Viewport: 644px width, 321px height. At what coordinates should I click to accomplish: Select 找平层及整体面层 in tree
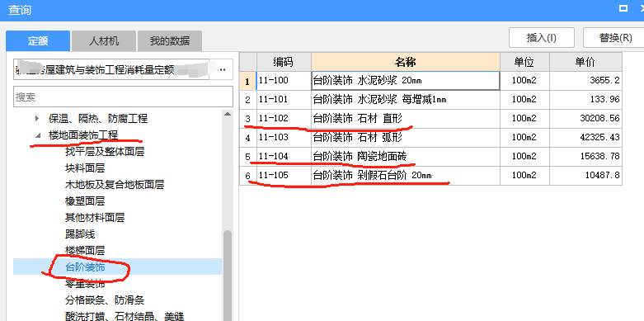[105, 152]
